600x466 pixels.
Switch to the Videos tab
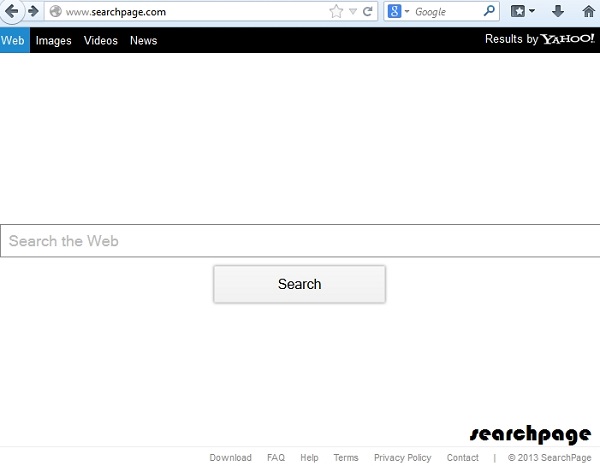pos(100,41)
